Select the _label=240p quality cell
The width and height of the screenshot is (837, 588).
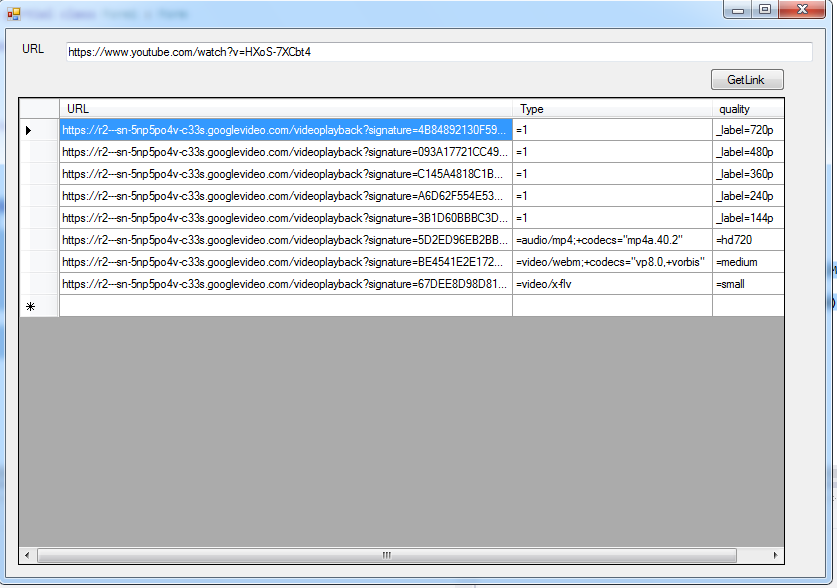(x=748, y=196)
